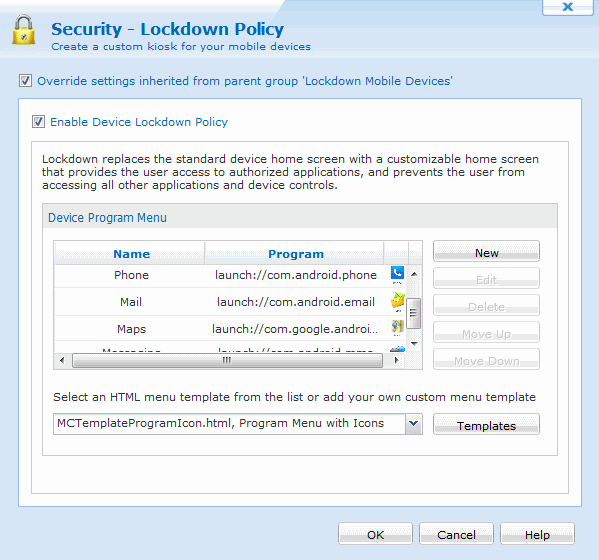The height and width of the screenshot is (560, 599).
Task: Click the Phone app icon in list
Action: point(397,273)
